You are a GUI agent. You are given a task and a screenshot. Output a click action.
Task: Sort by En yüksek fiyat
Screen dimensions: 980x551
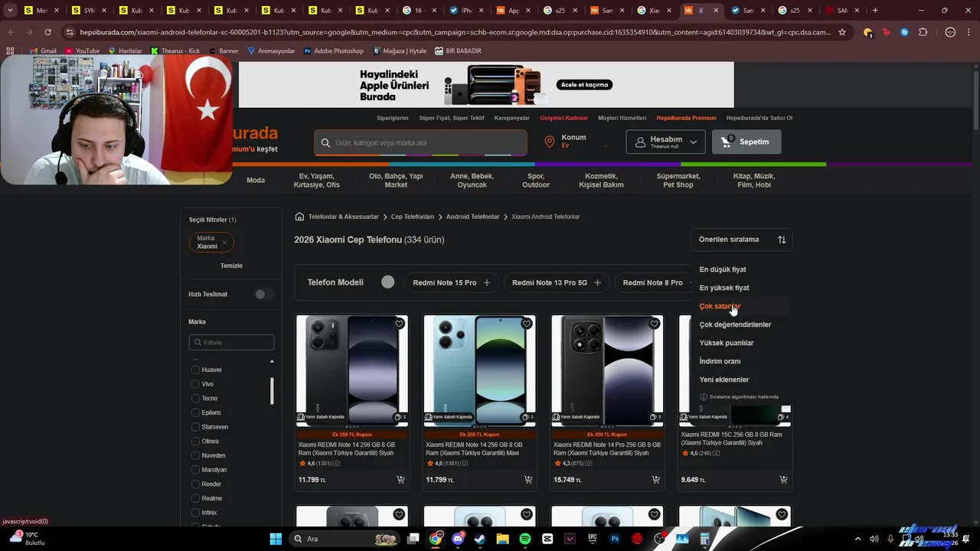tap(724, 288)
